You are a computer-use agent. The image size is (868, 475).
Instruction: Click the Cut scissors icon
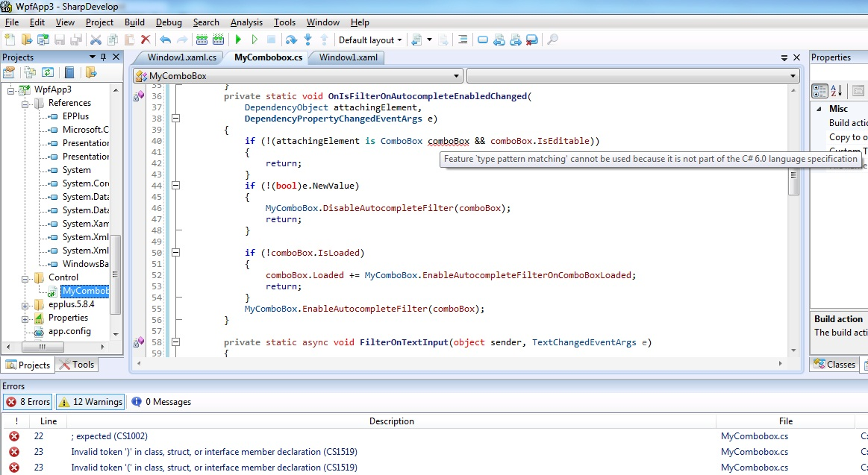(96, 40)
